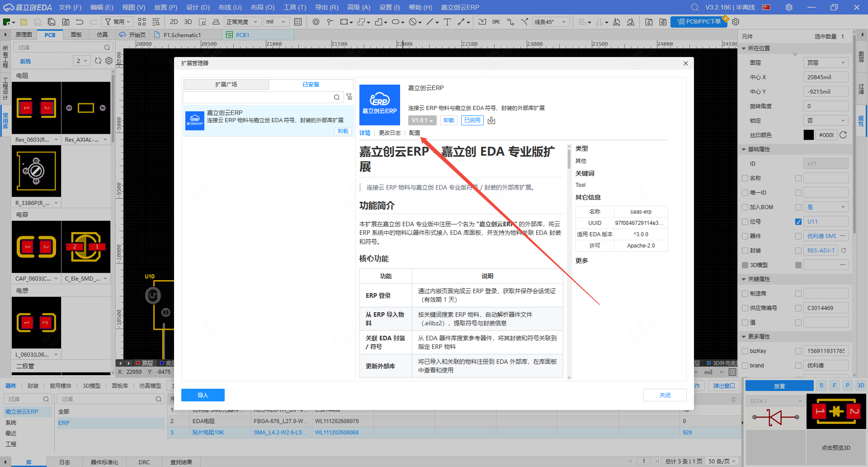
Task: Click the refresh icon beside system library
Action: point(98,61)
